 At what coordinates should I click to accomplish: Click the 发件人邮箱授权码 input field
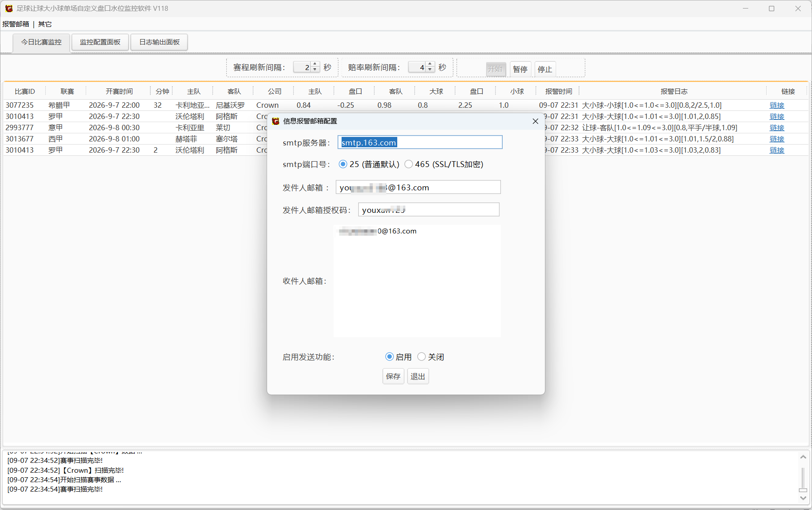pyautogui.click(x=429, y=210)
